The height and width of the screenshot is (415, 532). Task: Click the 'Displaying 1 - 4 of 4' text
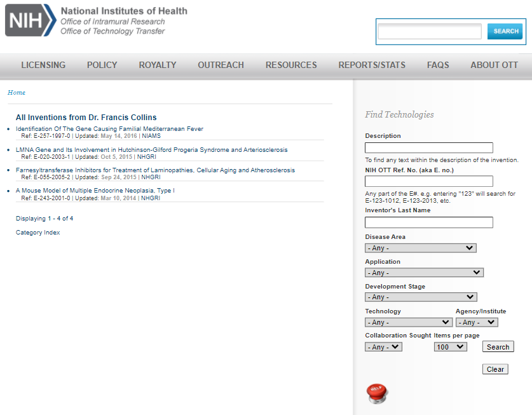tap(44, 218)
